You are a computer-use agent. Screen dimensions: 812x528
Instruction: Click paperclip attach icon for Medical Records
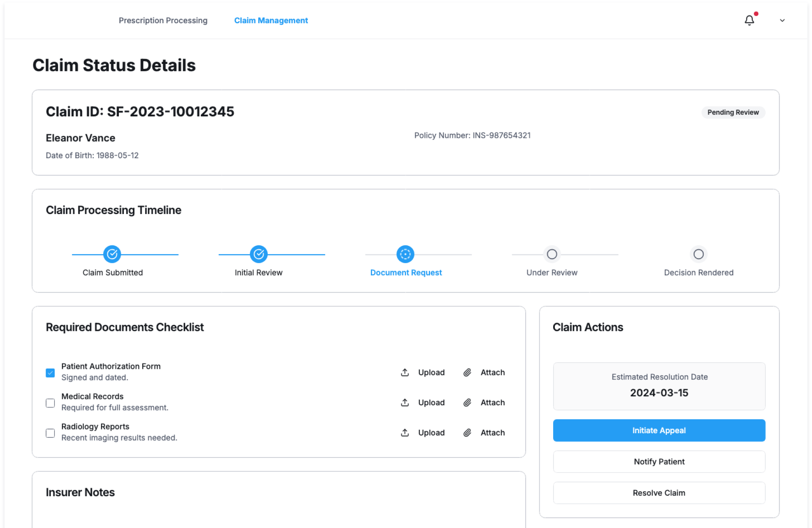pyautogui.click(x=467, y=402)
